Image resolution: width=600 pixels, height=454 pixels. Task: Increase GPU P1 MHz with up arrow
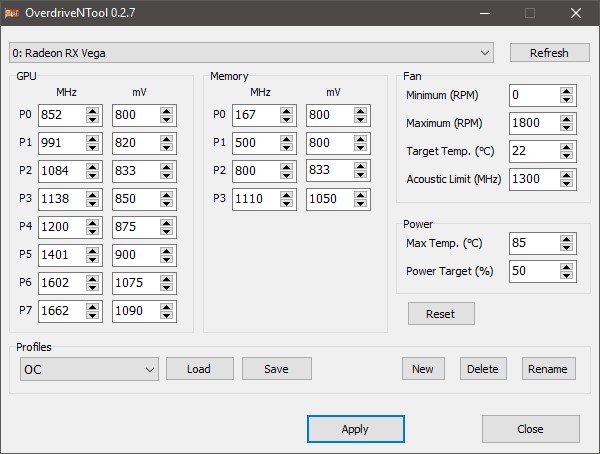tap(92, 139)
